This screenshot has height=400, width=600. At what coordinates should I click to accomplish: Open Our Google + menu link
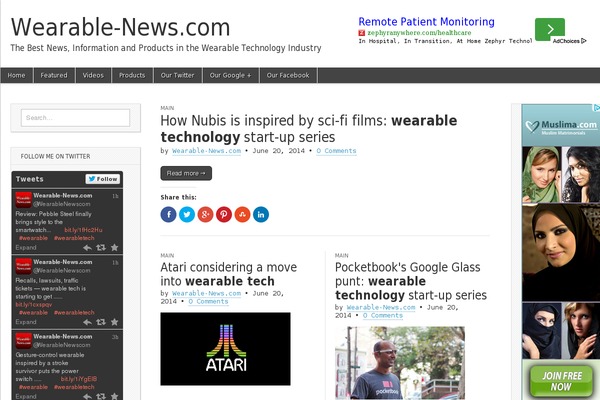230,75
